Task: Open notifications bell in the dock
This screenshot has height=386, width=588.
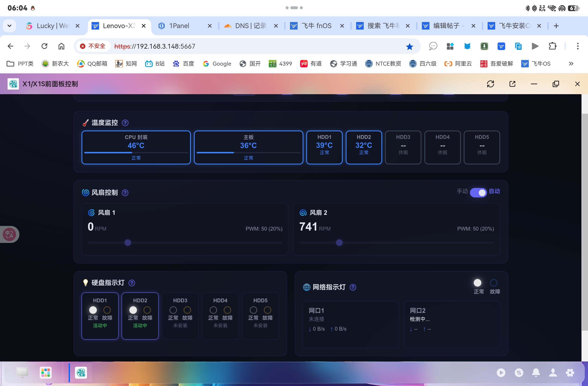Action: tap(536, 373)
